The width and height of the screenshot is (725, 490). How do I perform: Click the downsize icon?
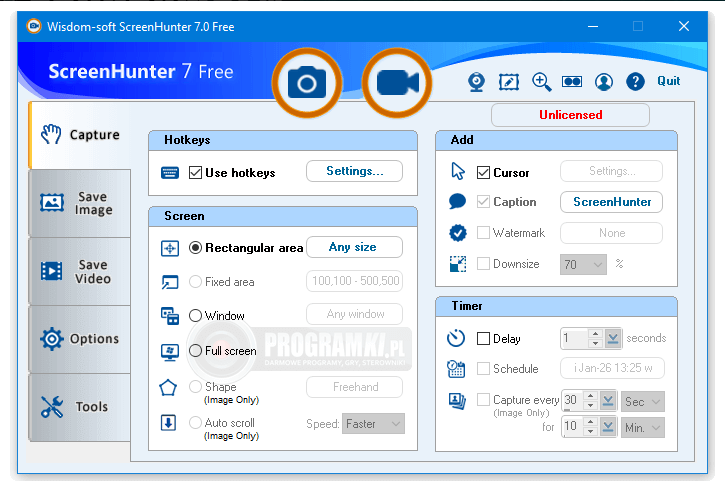(x=458, y=264)
